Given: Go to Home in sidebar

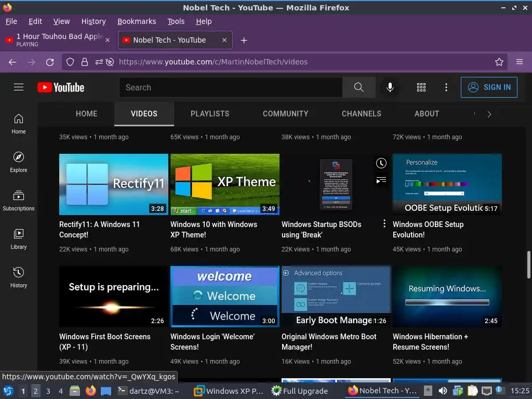Looking at the screenshot, I should (x=19, y=124).
